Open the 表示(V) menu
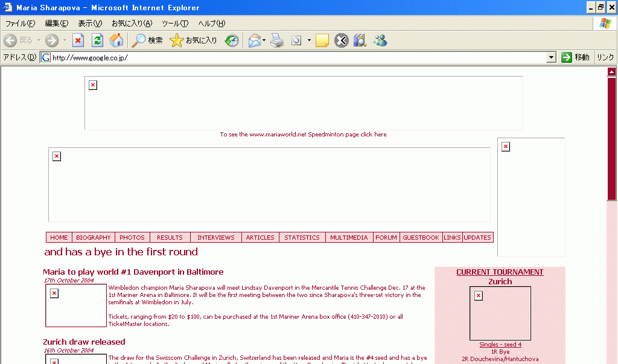This screenshot has width=618, height=364. 90,24
